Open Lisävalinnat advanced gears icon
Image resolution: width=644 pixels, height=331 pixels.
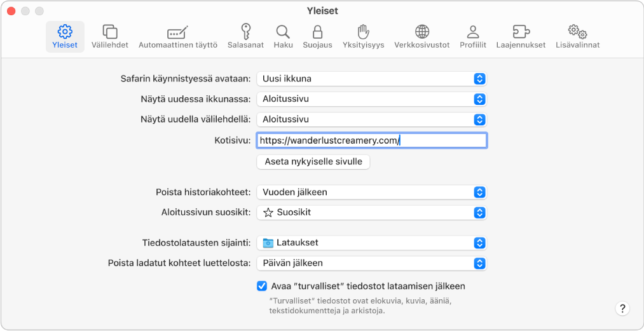[x=577, y=32]
